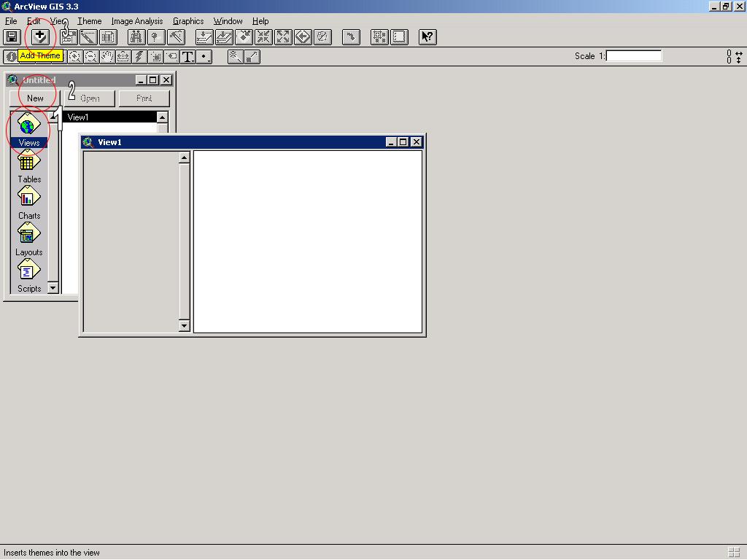Viewport: 747px width, 560px height.
Task: Click Zoom to Previous Extent icon
Action: (303, 36)
